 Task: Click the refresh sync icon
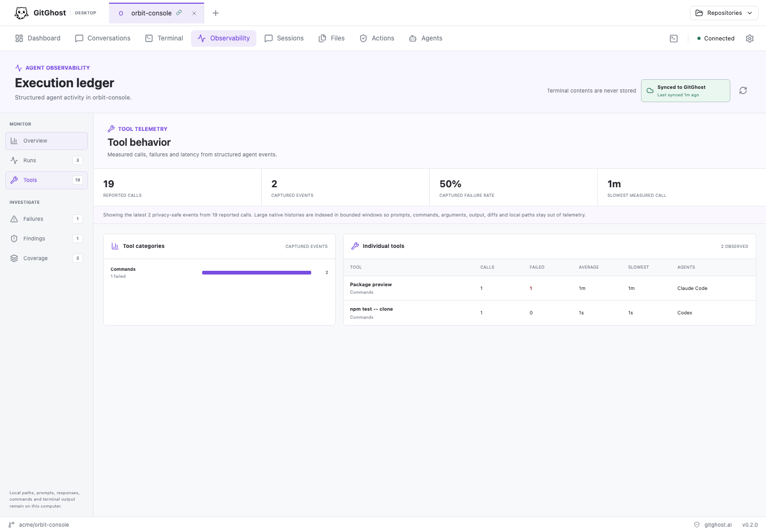[x=743, y=90]
